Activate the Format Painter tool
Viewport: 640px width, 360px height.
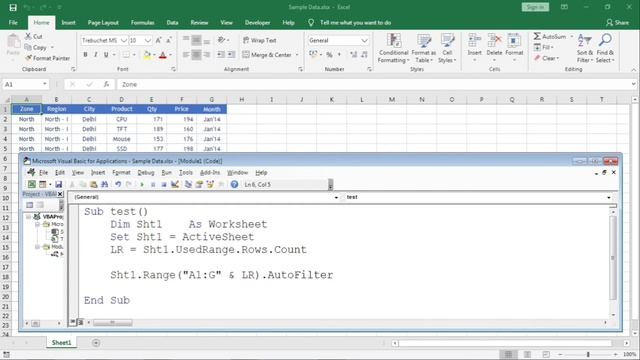coord(47,58)
